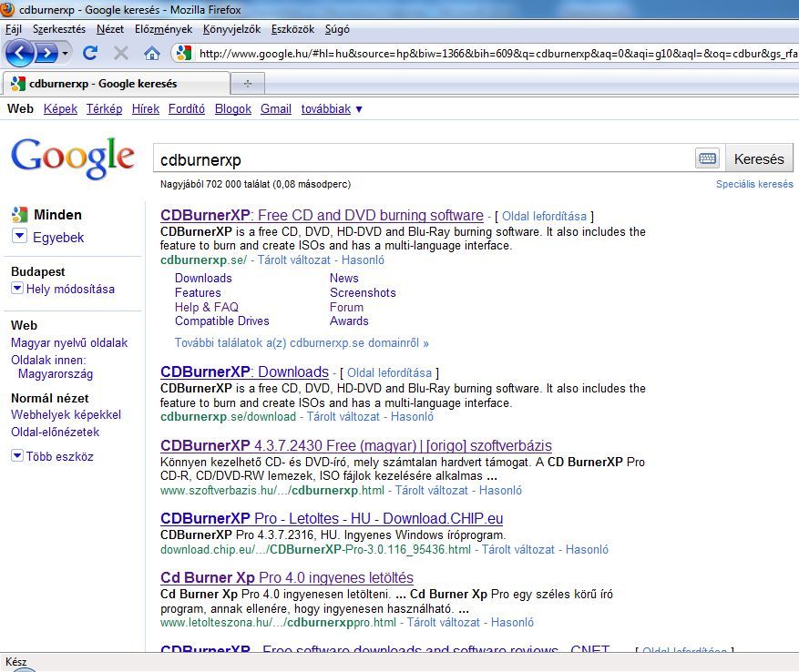This screenshot has width=799, height=672.
Task: Open CDBurnerXP: Downloads result title
Action: (244, 372)
